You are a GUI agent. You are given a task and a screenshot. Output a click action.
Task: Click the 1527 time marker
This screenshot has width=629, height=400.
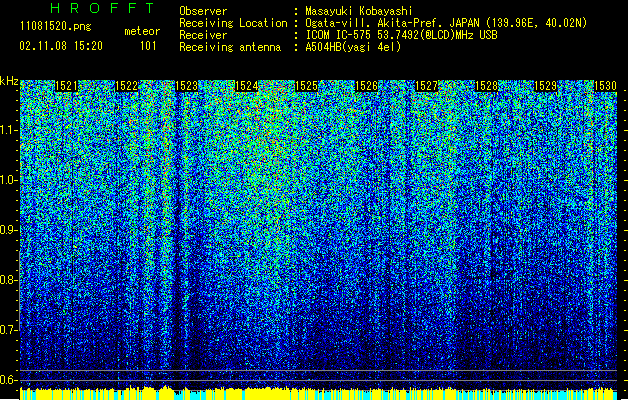coord(426,86)
